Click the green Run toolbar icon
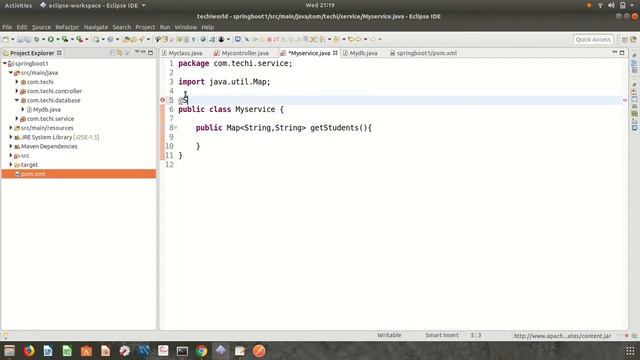Screen dimensions: 640x360 click(51, 40)
